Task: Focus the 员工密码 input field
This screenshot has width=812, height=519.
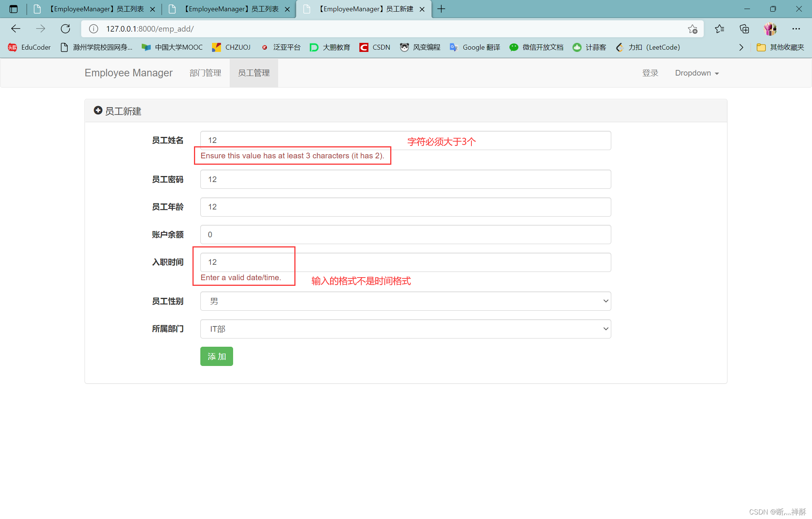Action: coord(406,179)
